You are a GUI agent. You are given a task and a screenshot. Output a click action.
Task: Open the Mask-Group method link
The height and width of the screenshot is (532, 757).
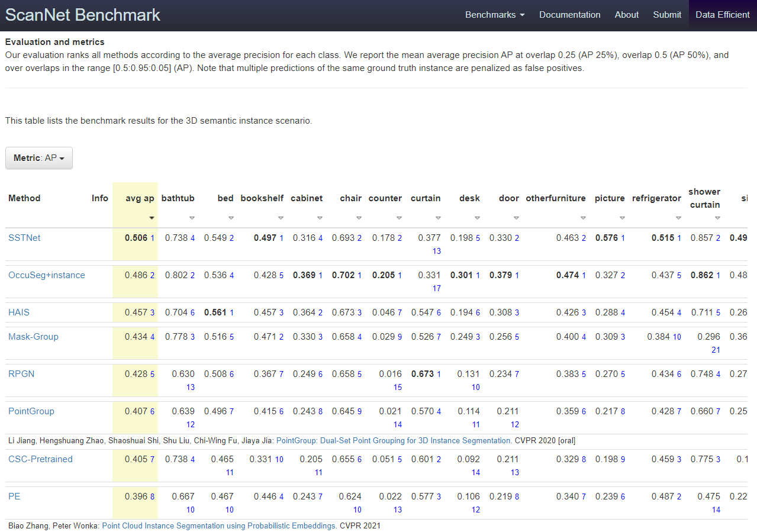33,337
